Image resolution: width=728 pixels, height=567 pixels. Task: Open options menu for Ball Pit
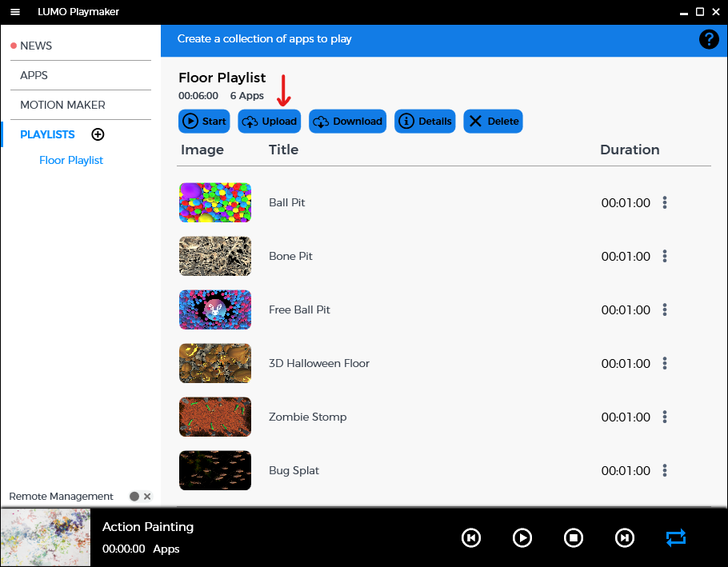665,203
